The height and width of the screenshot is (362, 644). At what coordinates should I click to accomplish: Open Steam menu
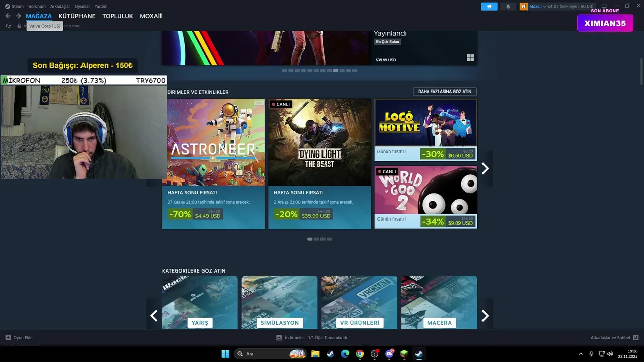click(x=18, y=6)
